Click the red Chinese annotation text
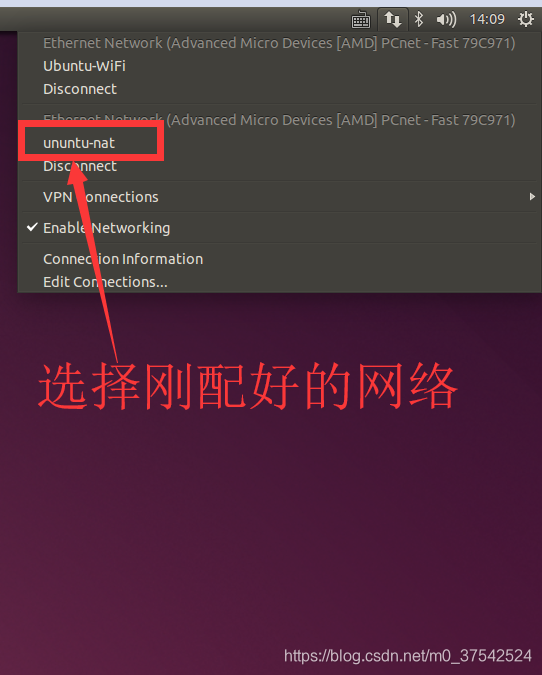The width and height of the screenshot is (542, 675). (248, 386)
